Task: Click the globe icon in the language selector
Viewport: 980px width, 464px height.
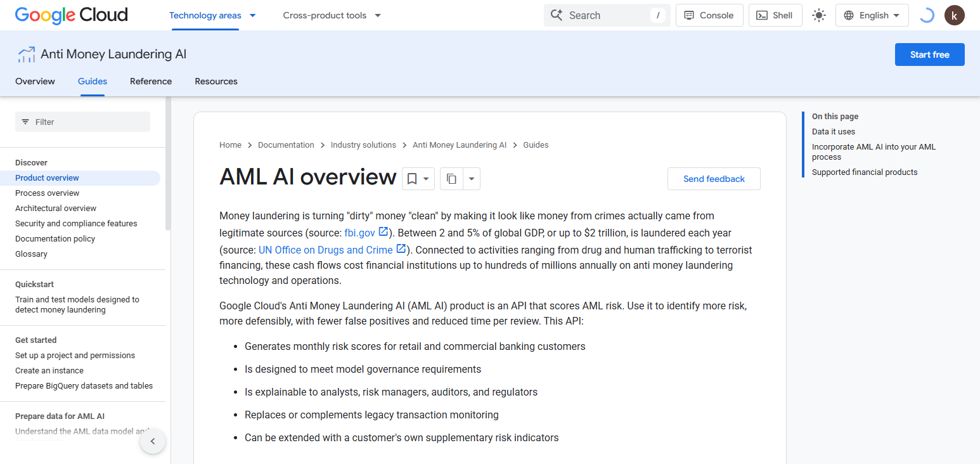Action: 849,15
